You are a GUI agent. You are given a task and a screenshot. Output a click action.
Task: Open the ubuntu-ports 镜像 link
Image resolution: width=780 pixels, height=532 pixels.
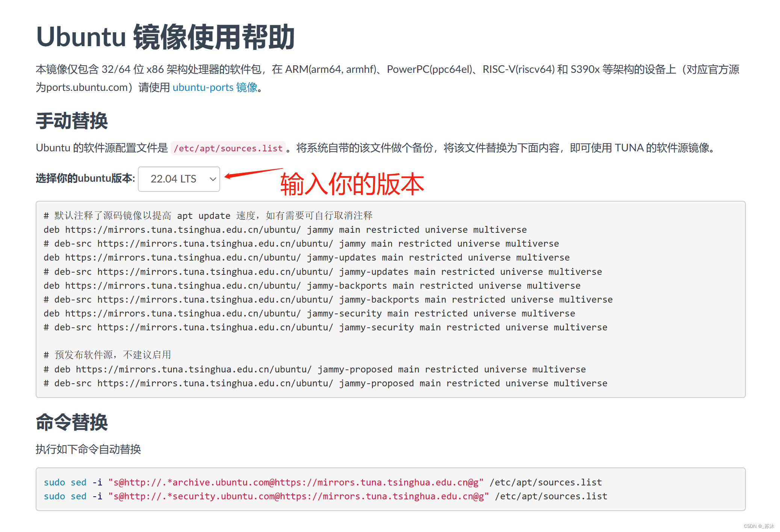point(215,87)
